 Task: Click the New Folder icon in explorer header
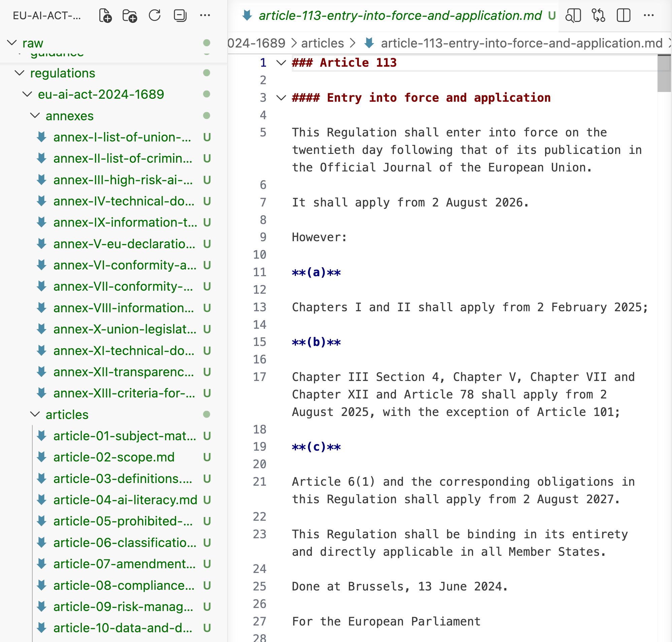tap(130, 15)
